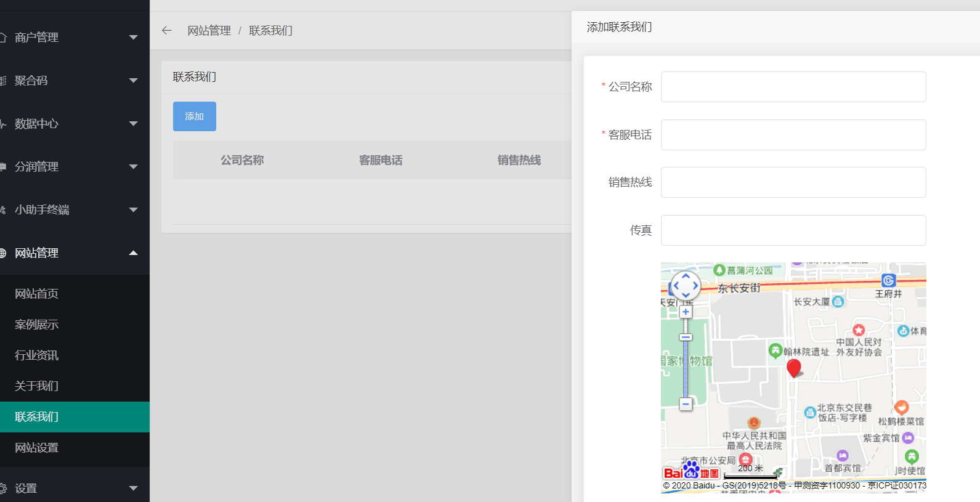Focus the 客服电话 input field
This screenshot has height=502, width=980.
point(793,135)
